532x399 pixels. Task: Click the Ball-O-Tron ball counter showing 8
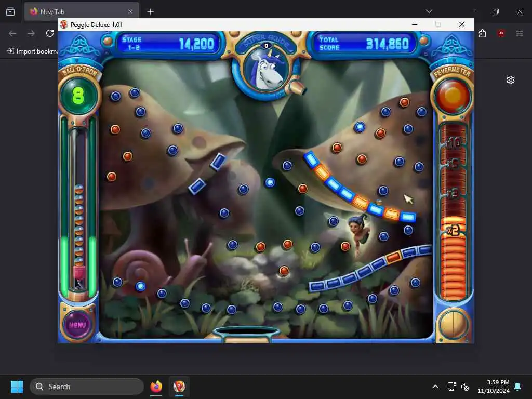78,96
